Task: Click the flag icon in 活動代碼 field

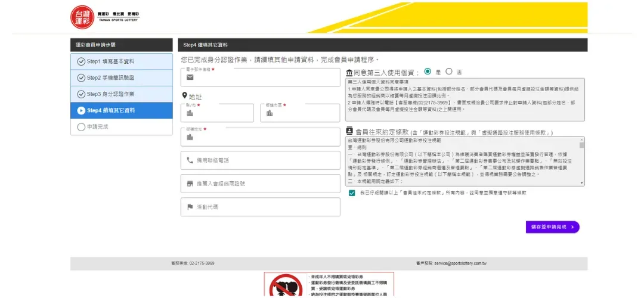Action: [190, 207]
